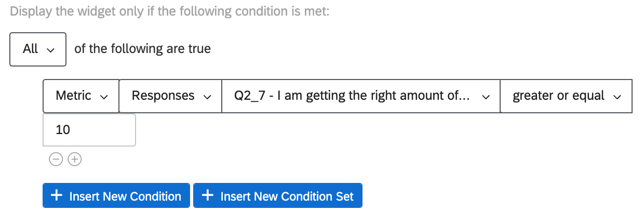Change the greater or equal operator
Viewport: 644px width, 211px height.
(566, 96)
